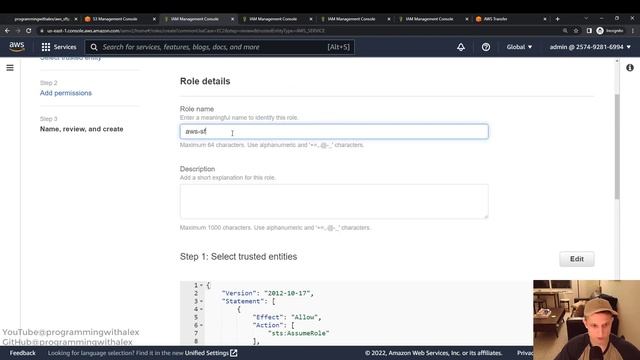Click the Feedback link in footer
Viewport: 640px width, 360px height.
[22, 353]
